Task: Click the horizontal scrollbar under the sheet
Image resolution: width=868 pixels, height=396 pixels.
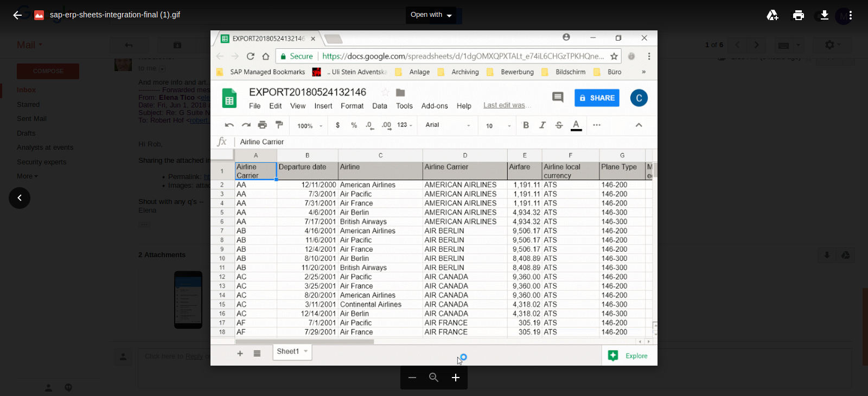Action: [x=304, y=342]
